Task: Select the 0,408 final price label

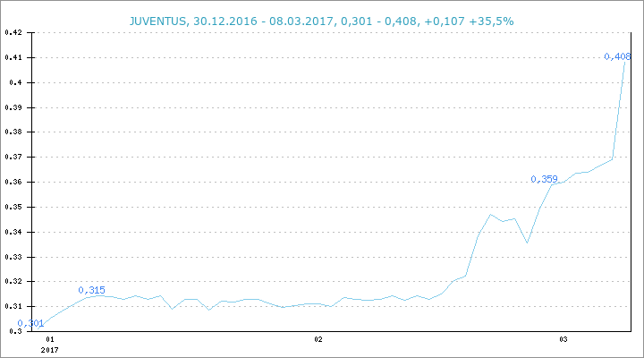Action: coord(617,56)
